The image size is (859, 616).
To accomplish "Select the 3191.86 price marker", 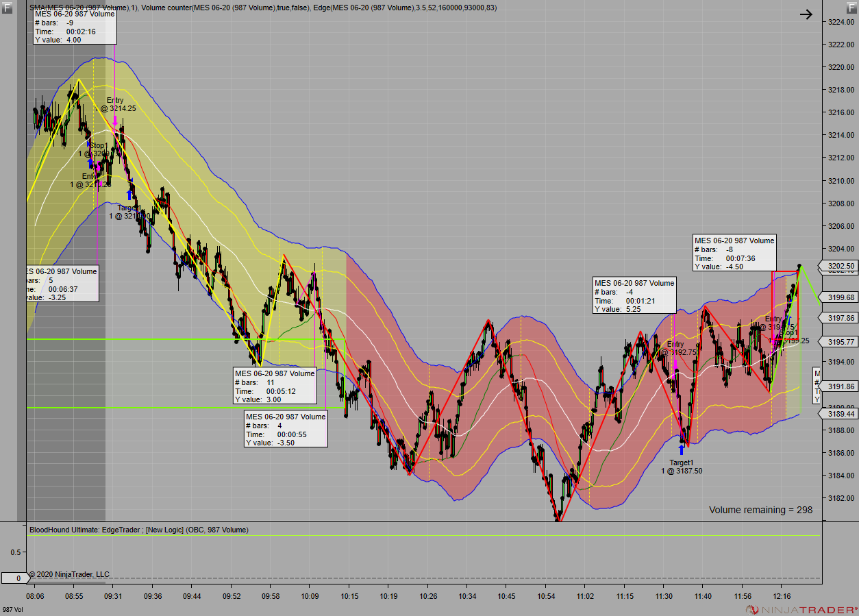I will (x=841, y=386).
